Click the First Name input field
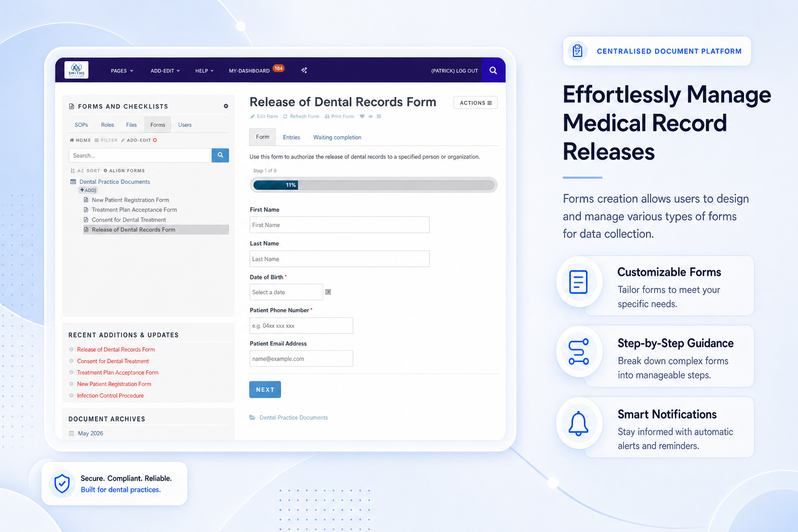798x532 pixels. (x=339, y=225)
